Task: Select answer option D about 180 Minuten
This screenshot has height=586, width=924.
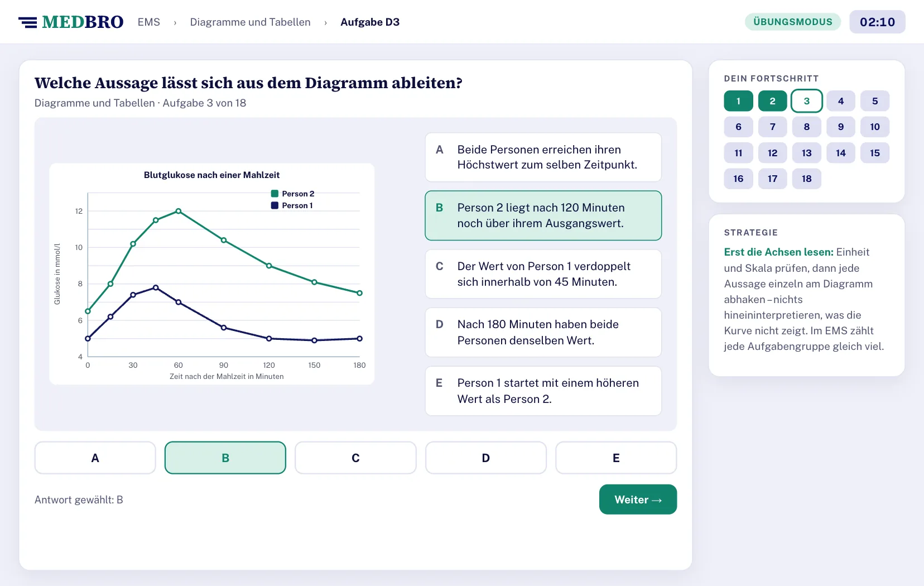Action: 543,333
